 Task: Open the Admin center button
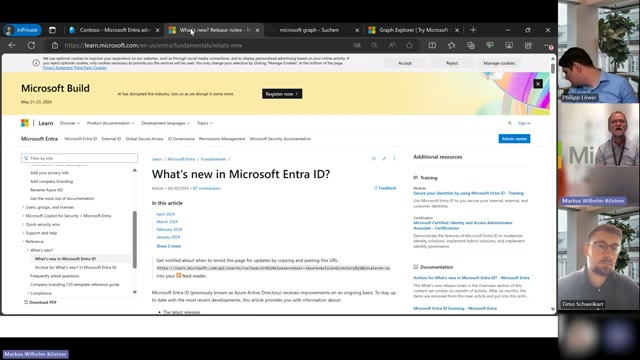click(x=514, y=139)
